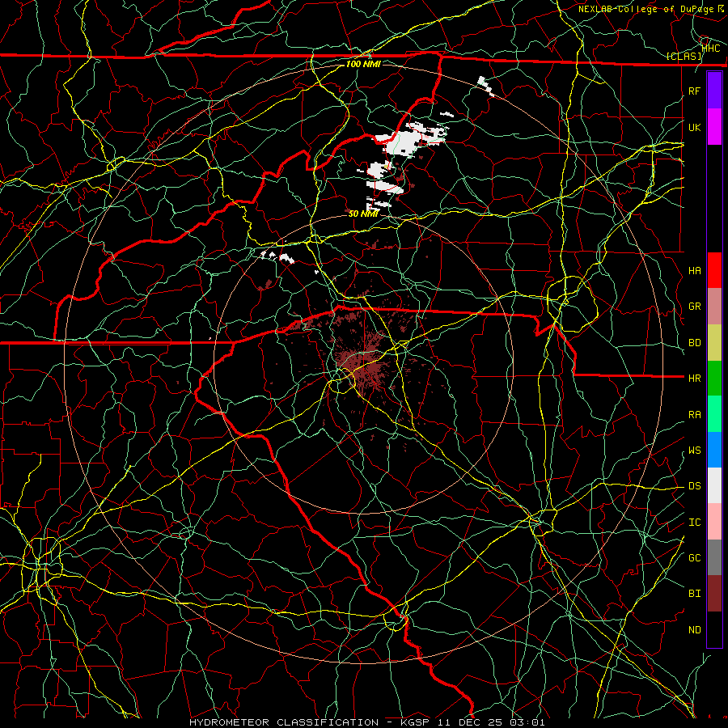
Task: Click the UK magenta color swatch
Action: point(714,127)
